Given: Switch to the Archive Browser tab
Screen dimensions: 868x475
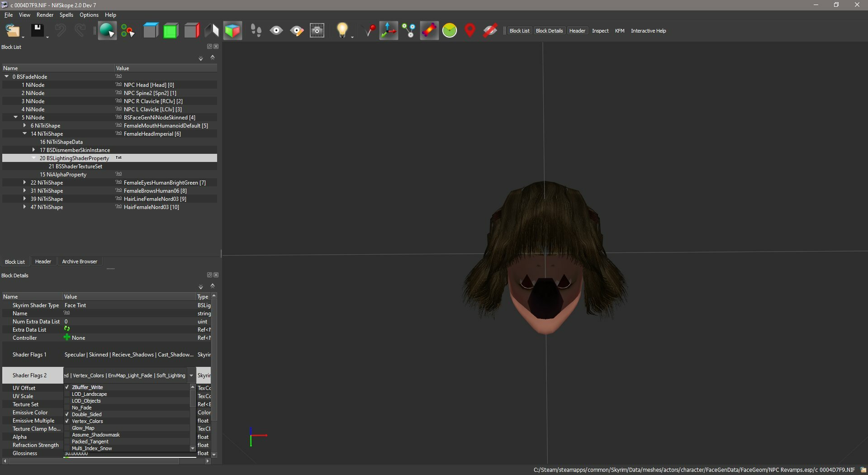Looking at the screenshot, I should [80, 261].
